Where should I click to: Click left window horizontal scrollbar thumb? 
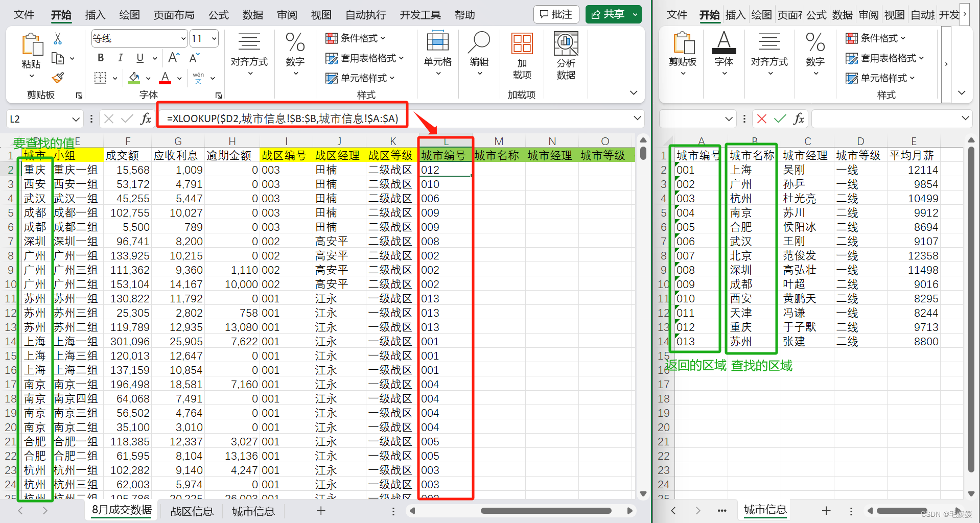click(546, 511)
